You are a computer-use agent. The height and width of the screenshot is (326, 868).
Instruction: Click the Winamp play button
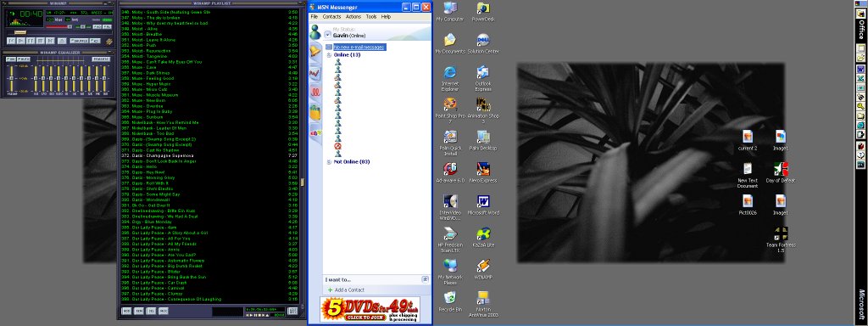21,41
